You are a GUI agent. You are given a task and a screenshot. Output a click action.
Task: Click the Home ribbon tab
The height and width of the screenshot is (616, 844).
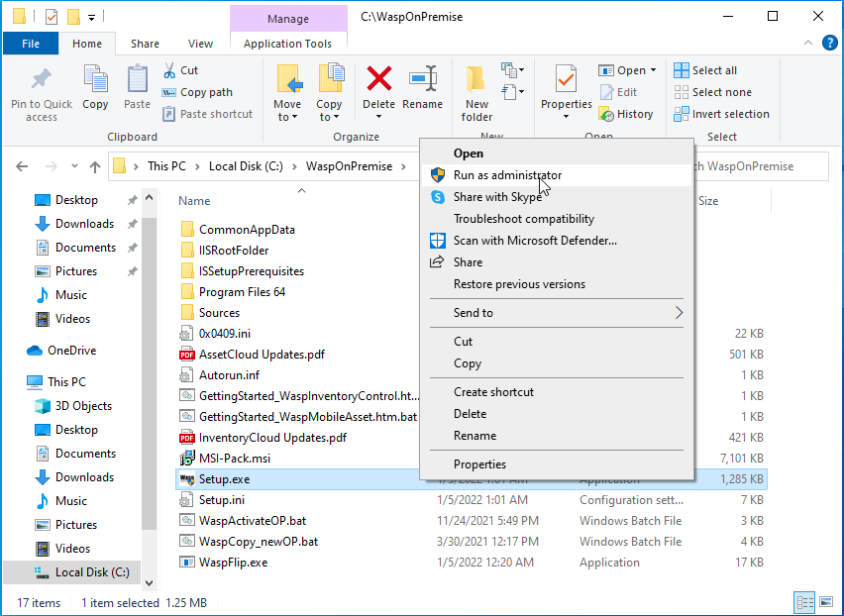pyautogui.click(x=87, y=44)
